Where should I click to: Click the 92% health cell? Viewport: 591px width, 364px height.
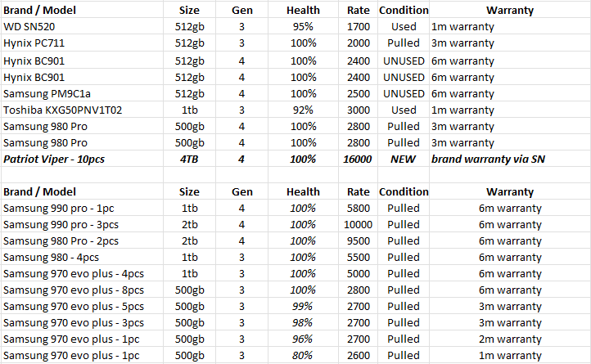pyautogui.click(x=303, y=110)
